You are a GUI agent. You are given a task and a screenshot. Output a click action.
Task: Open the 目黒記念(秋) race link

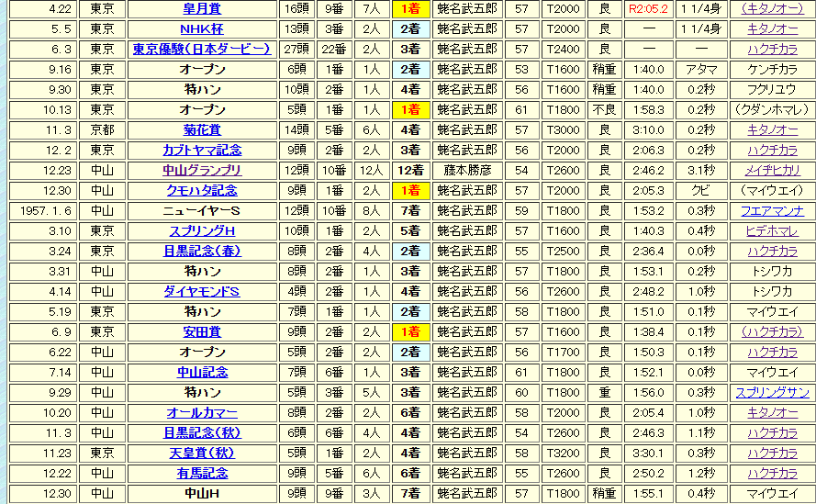(202, 433)
